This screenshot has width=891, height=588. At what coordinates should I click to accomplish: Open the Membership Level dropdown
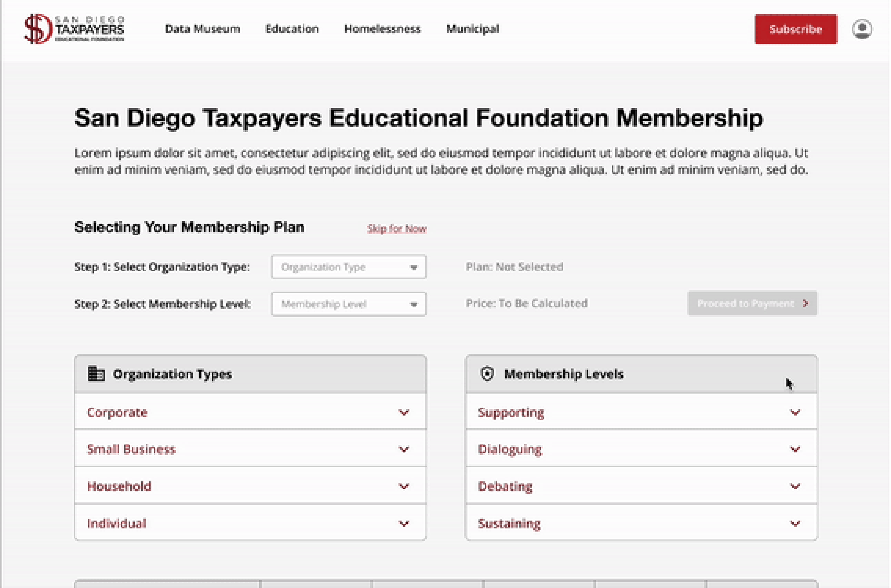point(348,304)
